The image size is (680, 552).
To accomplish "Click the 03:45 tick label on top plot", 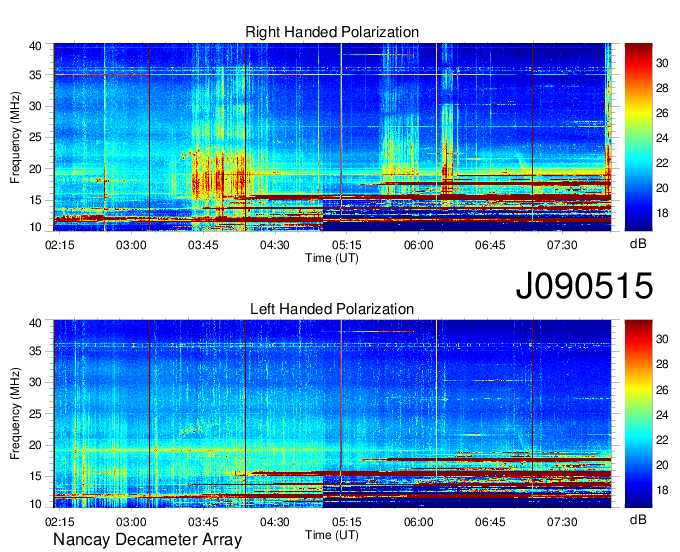I will [x=203, y=245].
